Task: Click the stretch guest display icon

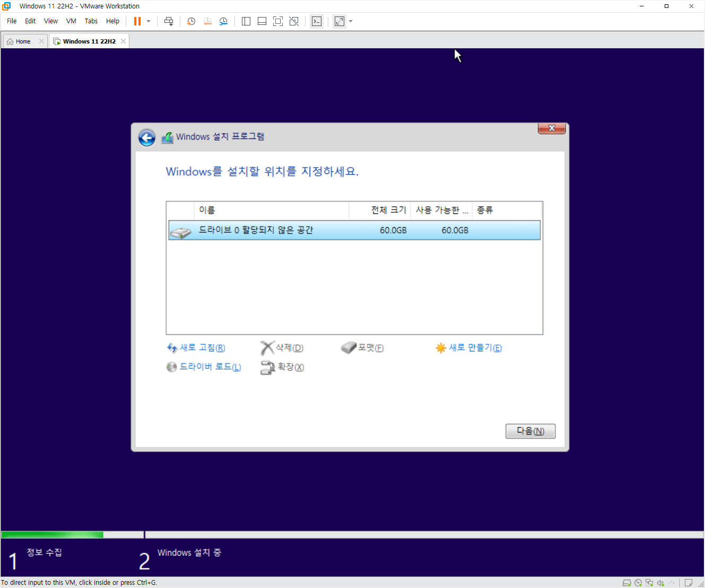Action: click(340, 21)
